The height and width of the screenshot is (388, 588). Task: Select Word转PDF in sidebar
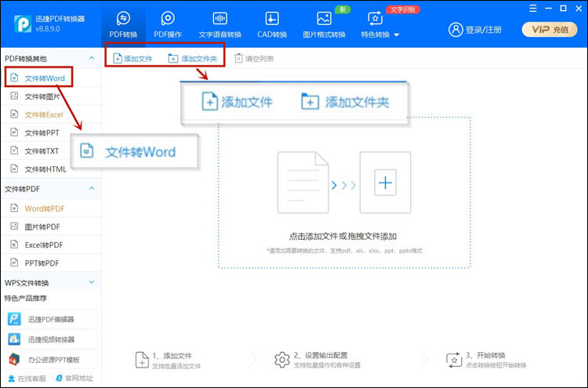45,208
